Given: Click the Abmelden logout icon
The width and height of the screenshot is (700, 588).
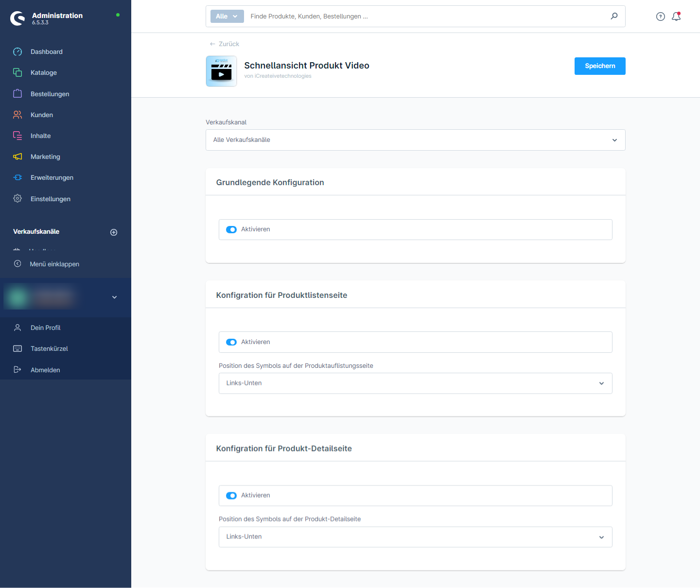Looking at the screenshot, I should [x=17, y=370].
